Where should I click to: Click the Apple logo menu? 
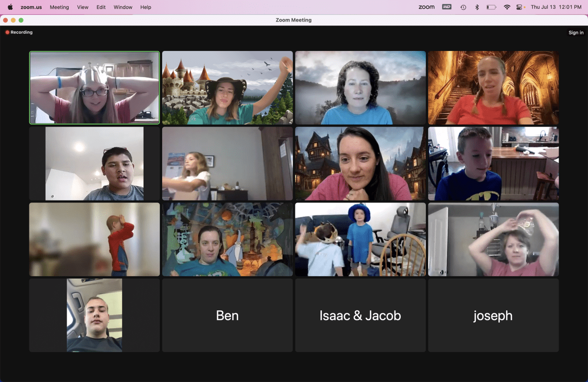click(x=10, y=7)
